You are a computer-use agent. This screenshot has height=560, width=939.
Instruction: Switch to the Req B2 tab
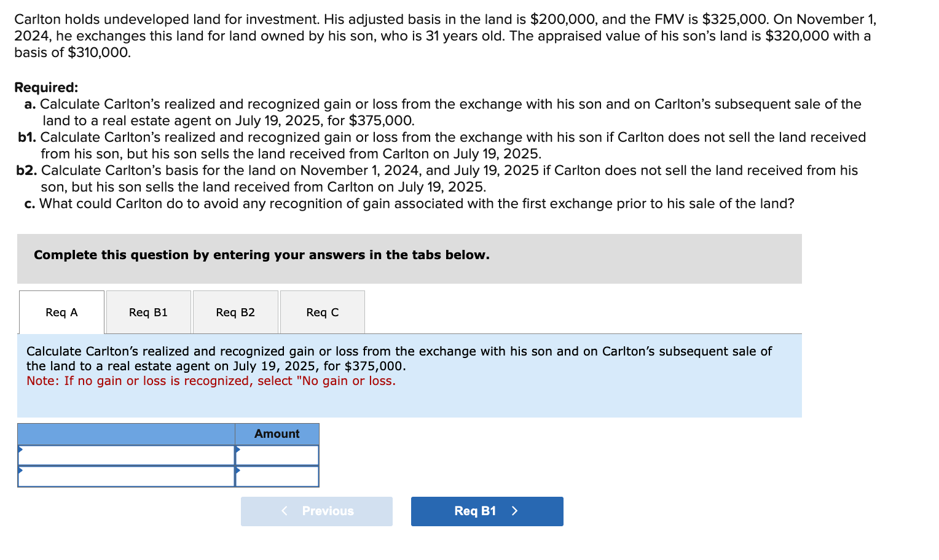[235, 312]
